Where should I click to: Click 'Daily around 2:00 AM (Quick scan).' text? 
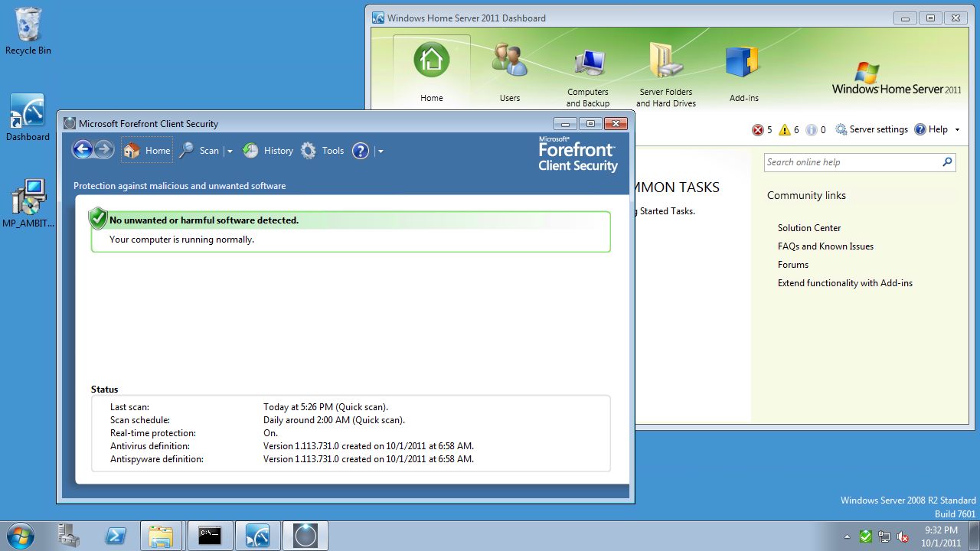coord(334,420)
